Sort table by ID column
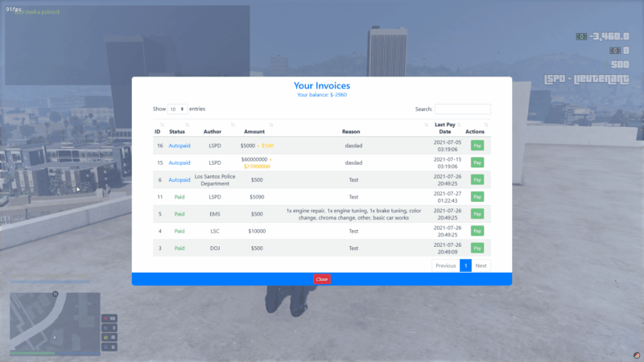The image size is (644, 362). point(158,128)
